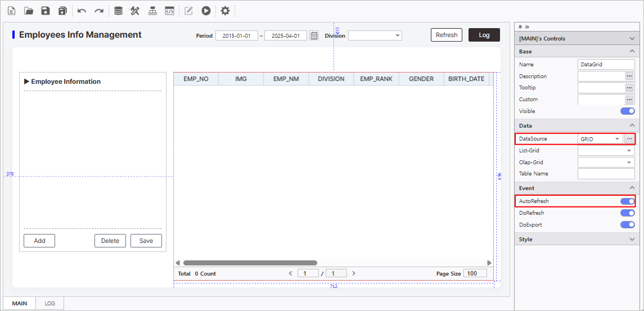
Task: Open the Custom ellipsis editor
Action: (629, 100)
